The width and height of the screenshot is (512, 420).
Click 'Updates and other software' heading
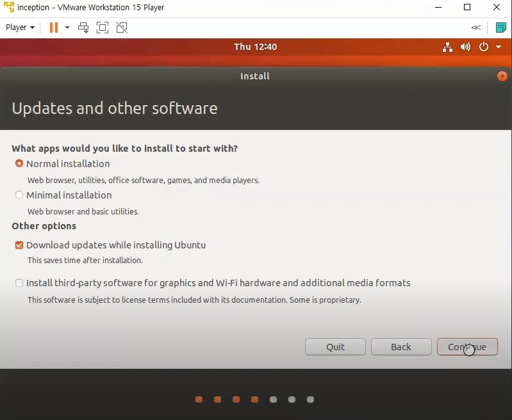tap(115, 108)
